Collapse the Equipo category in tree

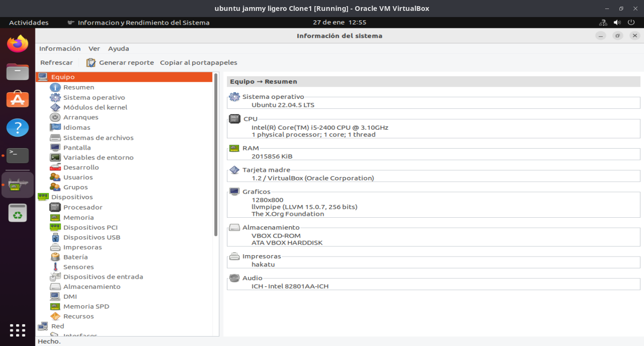pos(43,77)
